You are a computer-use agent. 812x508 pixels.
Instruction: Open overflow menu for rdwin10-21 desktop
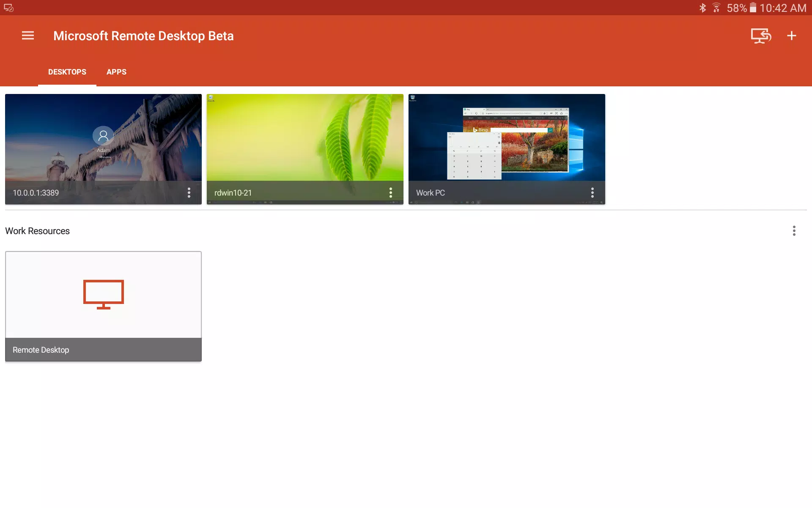click(x=391, y=193)
